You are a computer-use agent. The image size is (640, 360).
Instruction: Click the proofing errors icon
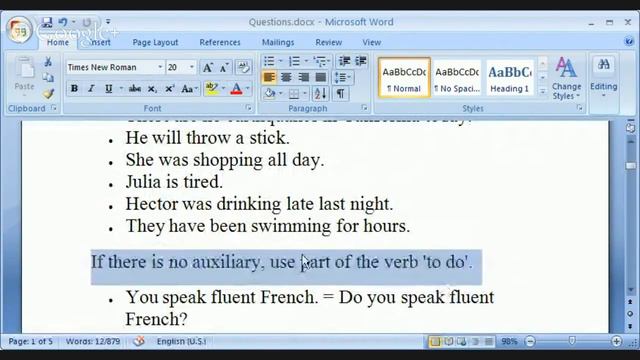click(139, 341)
